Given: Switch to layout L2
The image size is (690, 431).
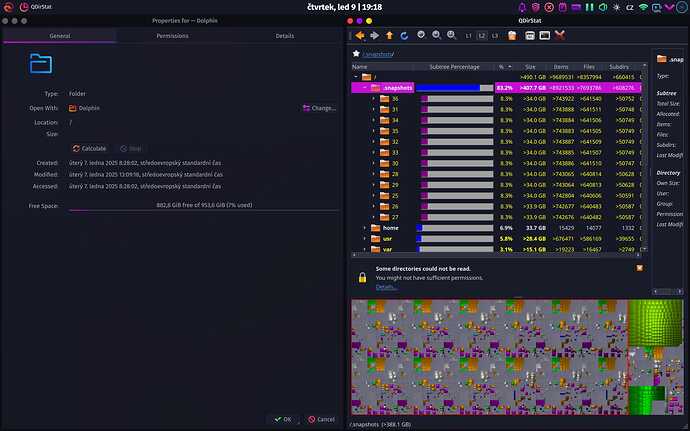Looking at the screenshot, I should click(x=482, y=36).
